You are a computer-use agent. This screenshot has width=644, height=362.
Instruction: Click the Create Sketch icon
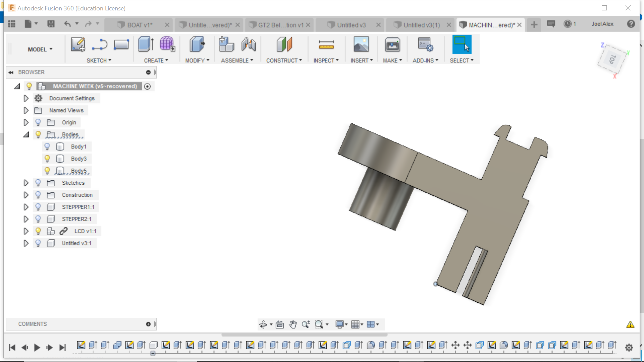point(78,45)
